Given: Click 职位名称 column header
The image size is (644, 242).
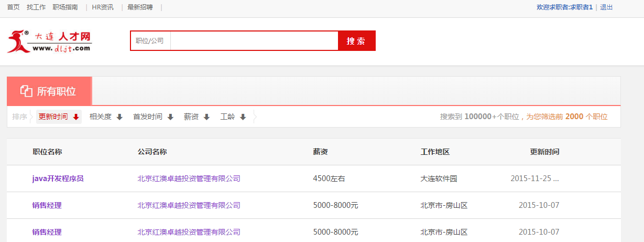Looking at the screenshot, I should tap(47, 152).
